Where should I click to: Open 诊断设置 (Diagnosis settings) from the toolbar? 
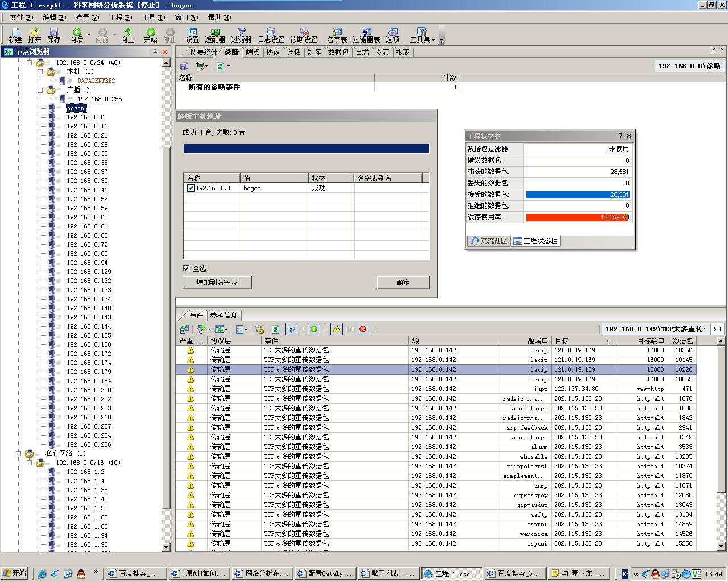(x=304, y=35)
